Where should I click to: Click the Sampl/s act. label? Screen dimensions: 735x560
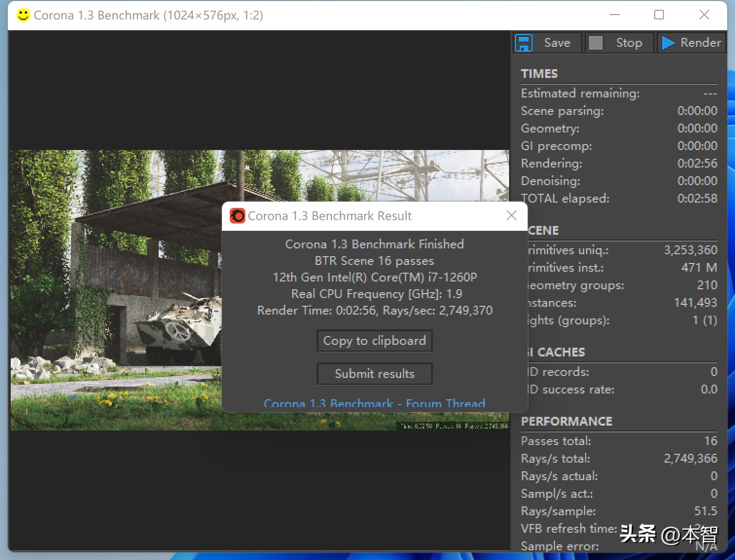tap(557, 494)
